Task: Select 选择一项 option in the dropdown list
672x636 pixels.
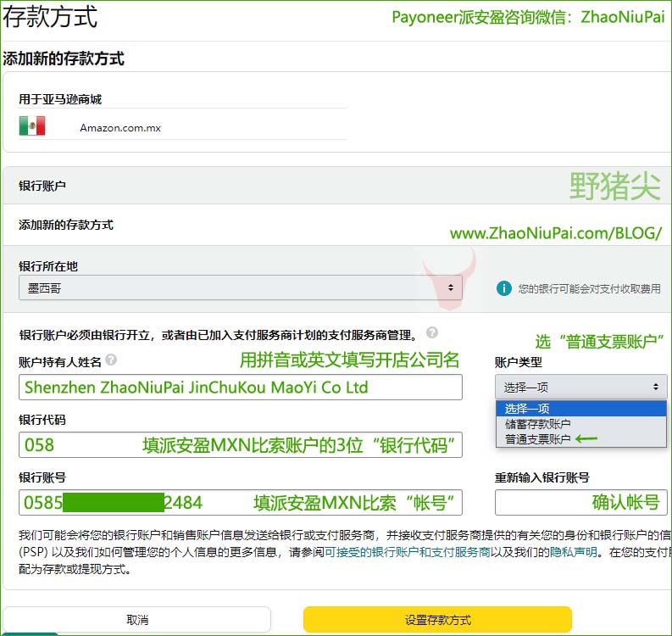Action: (x=581, y=408)
